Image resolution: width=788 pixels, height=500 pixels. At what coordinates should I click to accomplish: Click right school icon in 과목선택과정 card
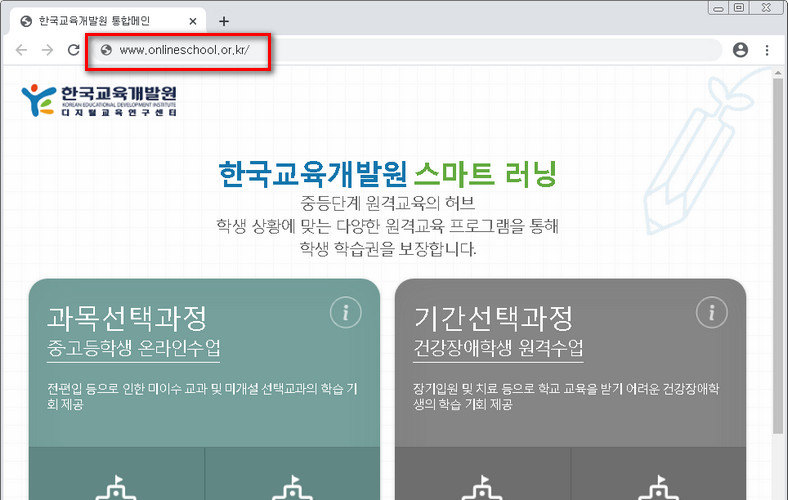coord(292,487)
